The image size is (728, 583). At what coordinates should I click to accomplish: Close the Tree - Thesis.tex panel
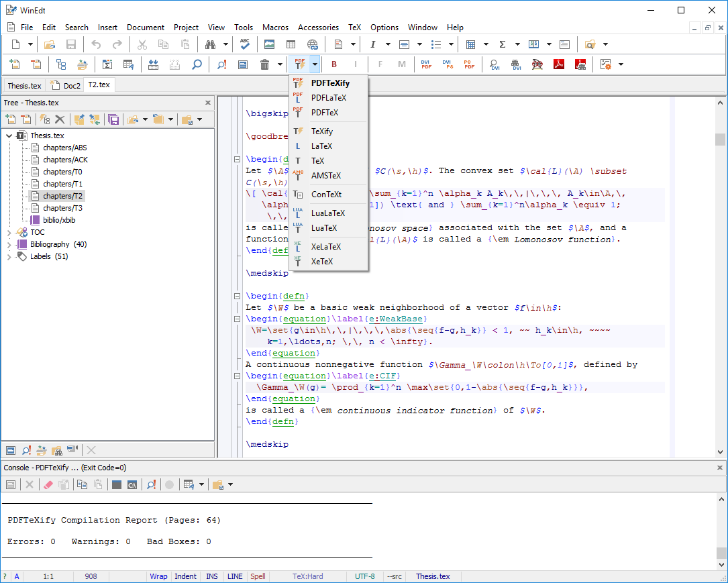click(x=208, y=103)
